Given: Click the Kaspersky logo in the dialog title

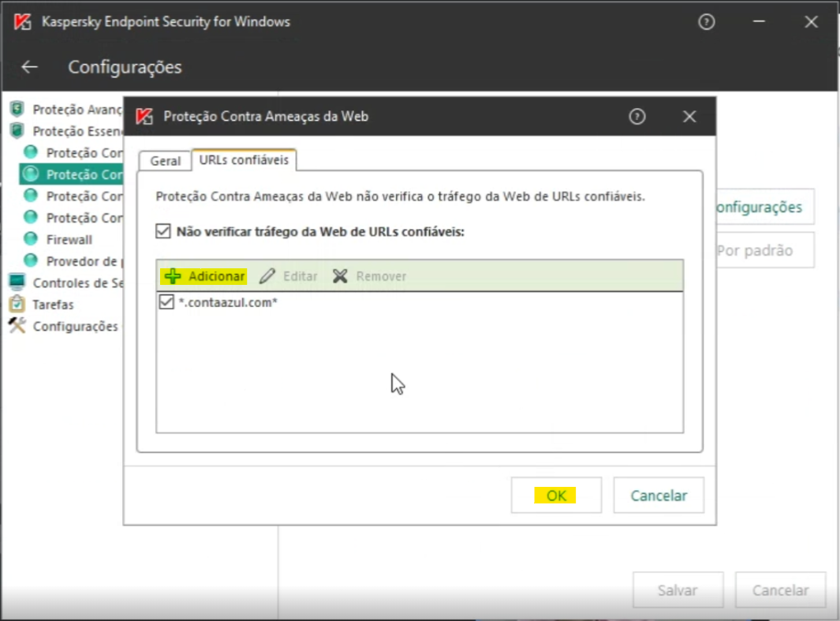Looking at the screenshot, I should click(x=144, y=116).
